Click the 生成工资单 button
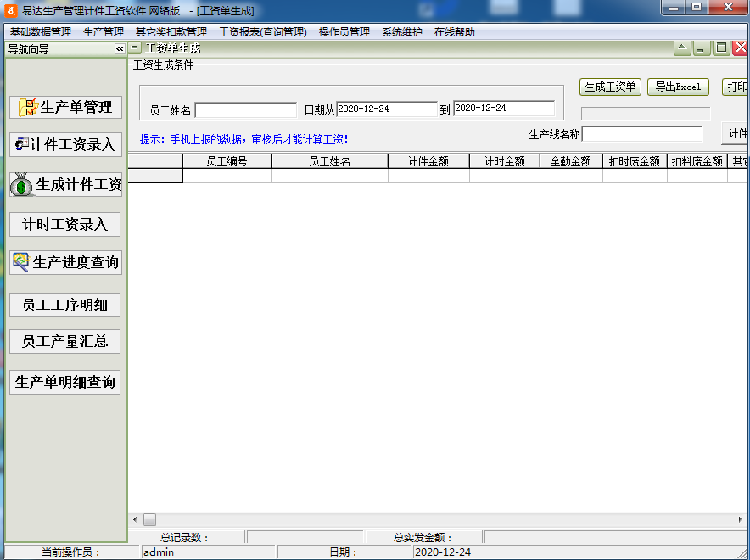This screenshot has height=560, width=750. tap(608, 87)
